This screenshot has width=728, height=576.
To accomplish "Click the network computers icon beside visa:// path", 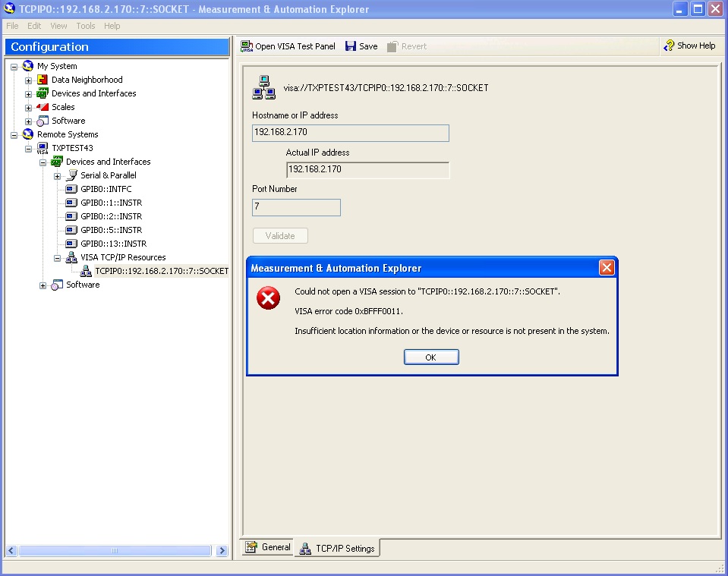I will [x=263, y=88].
